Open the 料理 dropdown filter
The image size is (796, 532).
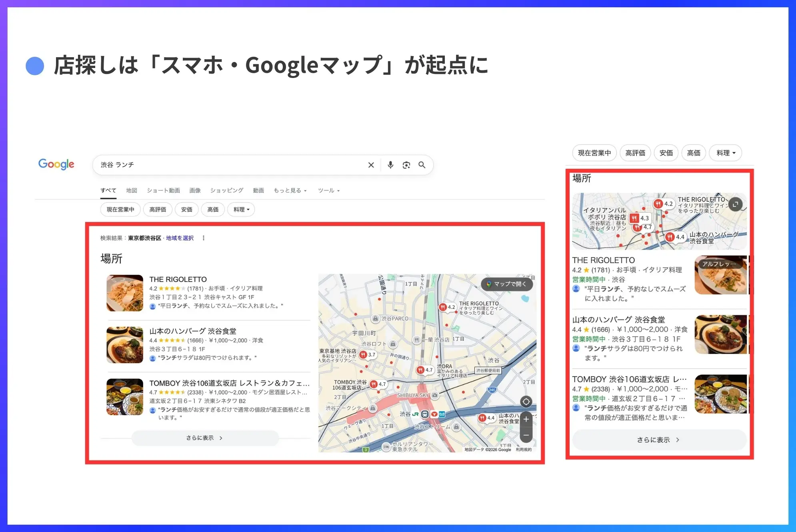240,209
